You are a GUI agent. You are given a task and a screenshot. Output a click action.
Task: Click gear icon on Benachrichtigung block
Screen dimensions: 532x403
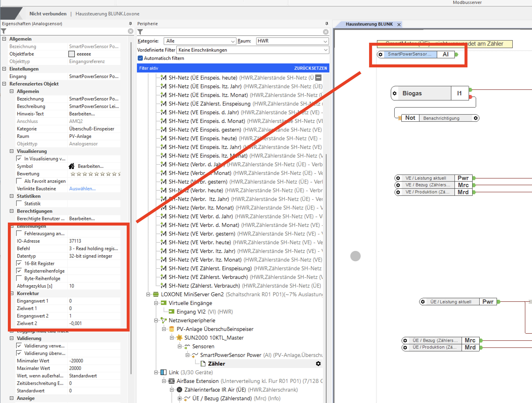click(476, 118)
